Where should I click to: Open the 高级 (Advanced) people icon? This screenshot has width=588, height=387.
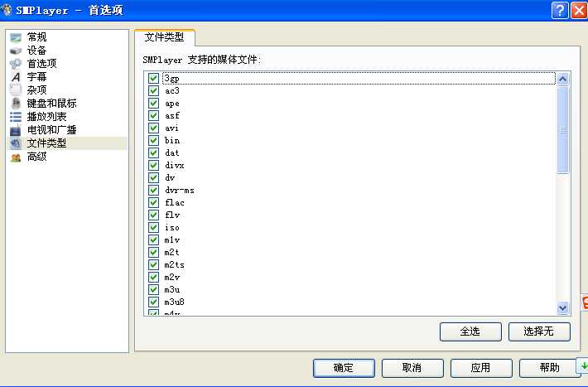pos(16,157)
